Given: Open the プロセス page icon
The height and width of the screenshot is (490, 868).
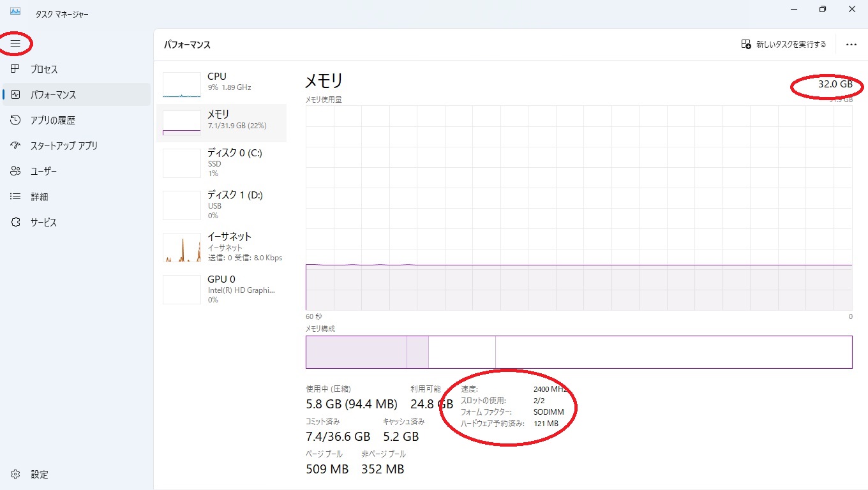Looking at the screenshot, I should tap(16, 69).
